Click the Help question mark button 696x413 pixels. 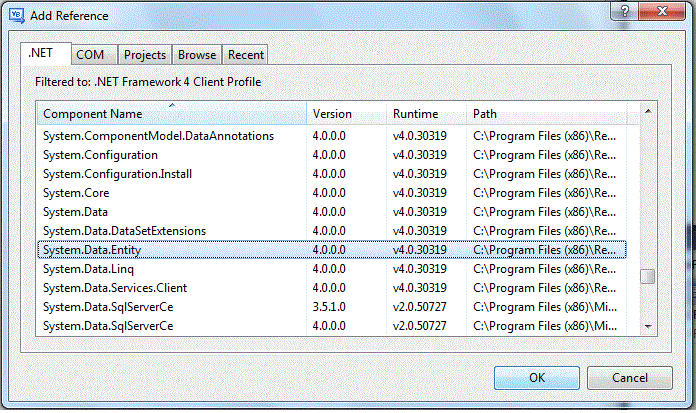click(624, 11)
